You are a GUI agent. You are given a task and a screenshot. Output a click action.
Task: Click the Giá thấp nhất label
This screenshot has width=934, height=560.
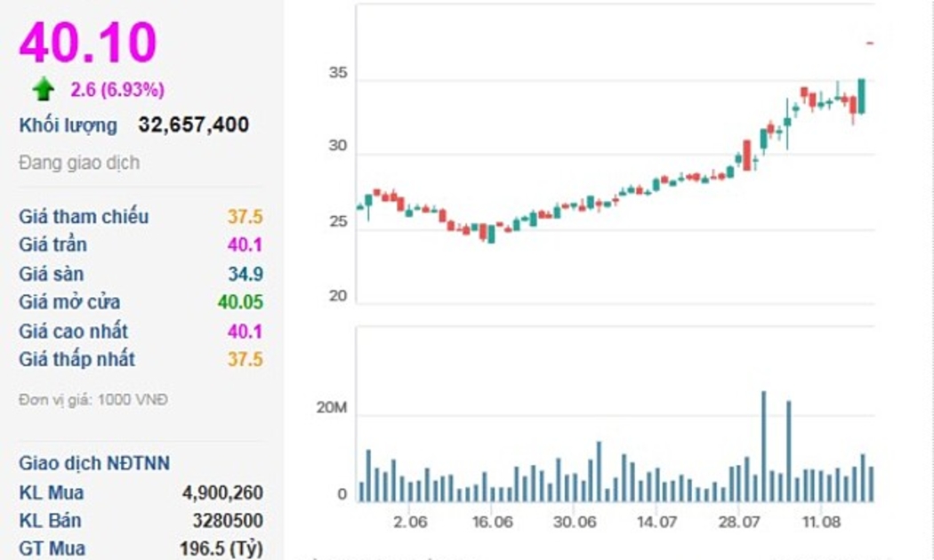[76, 360]
